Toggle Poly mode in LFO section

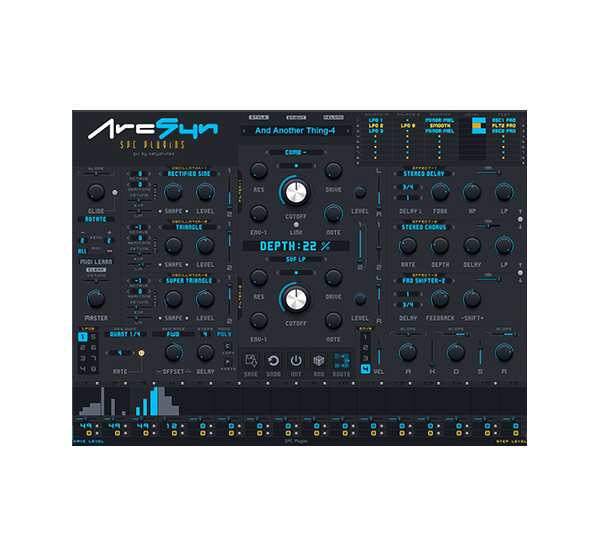[224, 334]
